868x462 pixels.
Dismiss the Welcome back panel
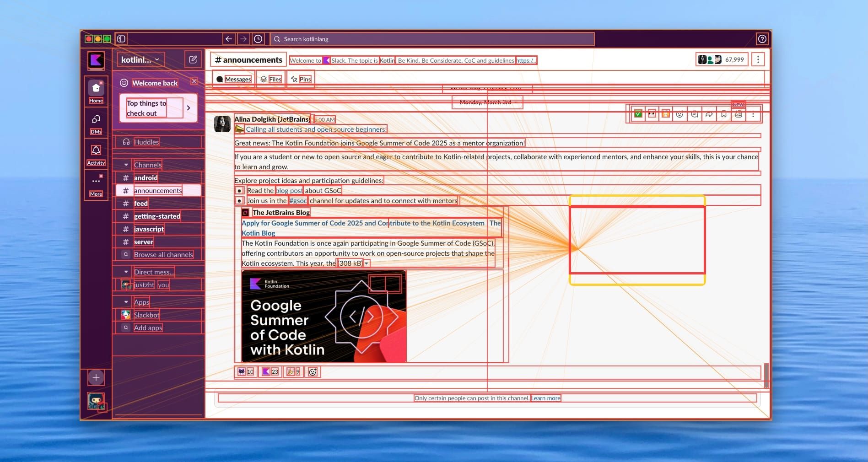click(194, 81)
